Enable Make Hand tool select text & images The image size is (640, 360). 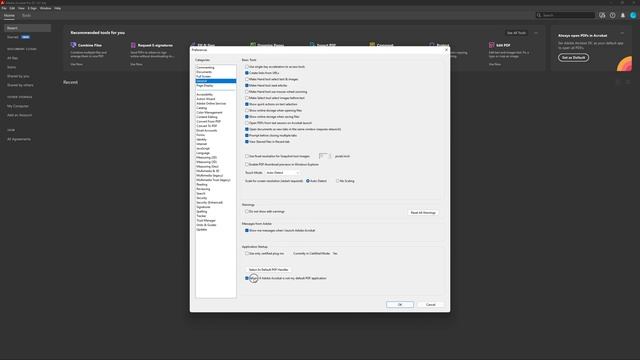pos(247,79)
